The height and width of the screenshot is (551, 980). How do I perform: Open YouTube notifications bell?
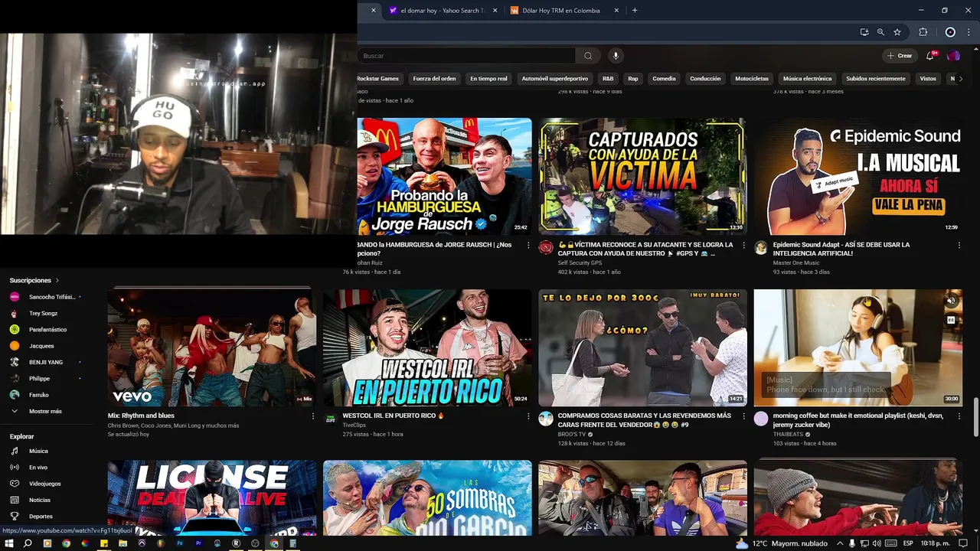(930, 56)
